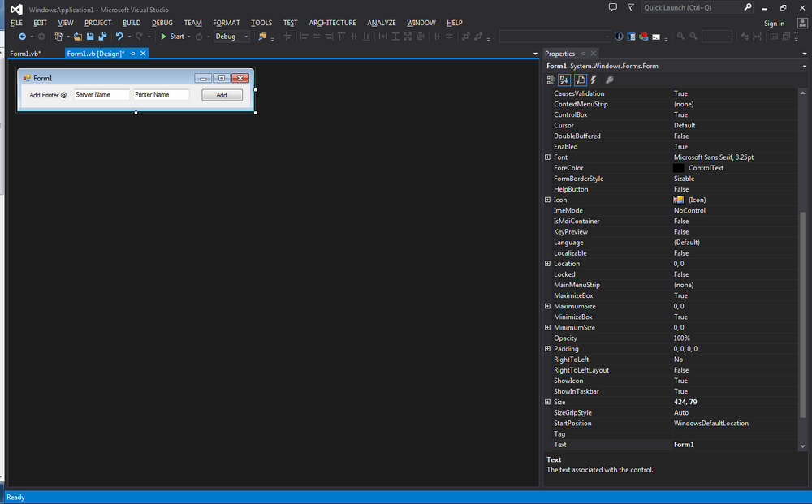The width and height of the screenshot is (812, 504).
Task: Click the Sign in link
Action: tap(774, 24)
